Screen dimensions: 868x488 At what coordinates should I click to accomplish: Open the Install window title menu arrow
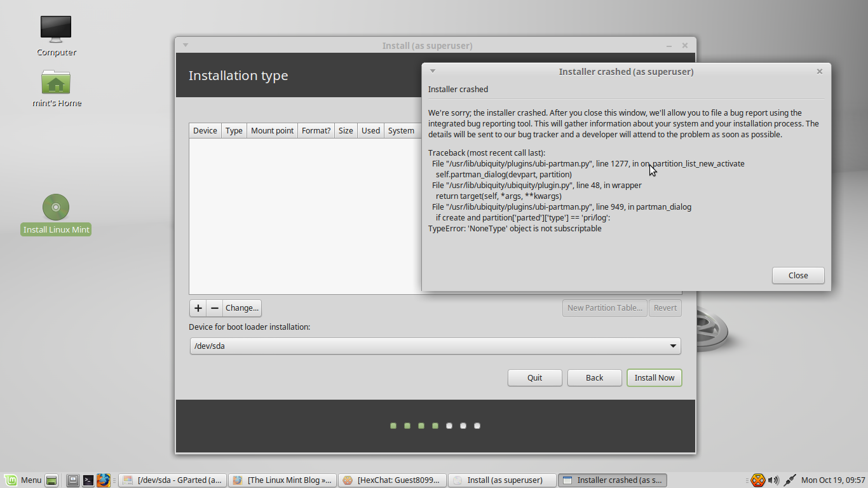pyautogui.click(x=186, y=45)
